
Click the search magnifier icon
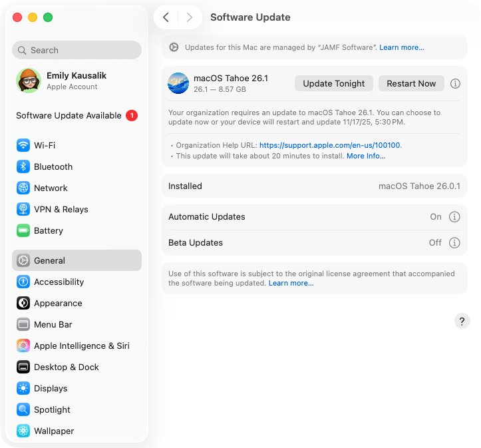click(22, 50)
